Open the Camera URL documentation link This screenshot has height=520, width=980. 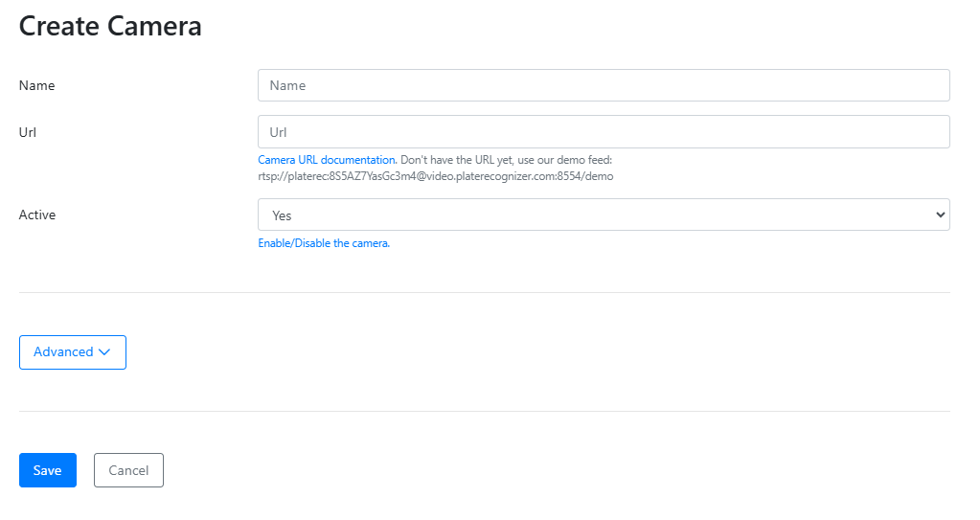click(327, 160)
